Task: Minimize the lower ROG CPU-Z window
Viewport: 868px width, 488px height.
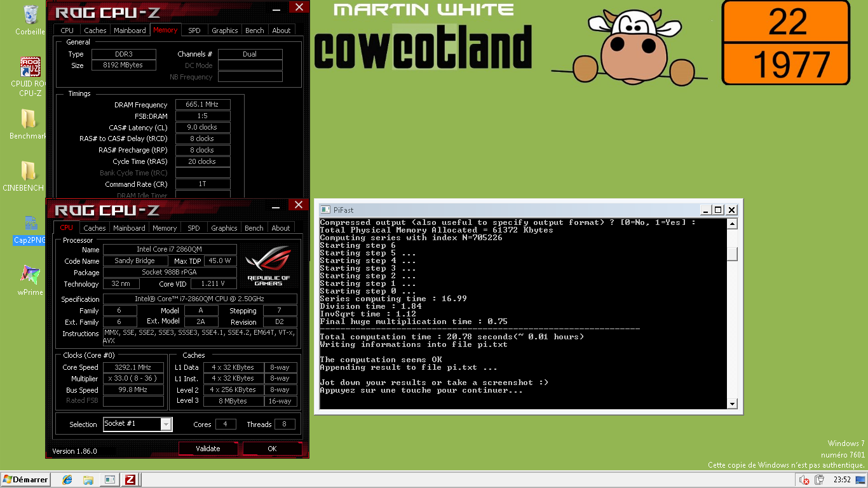Action: tap(276, 207)
